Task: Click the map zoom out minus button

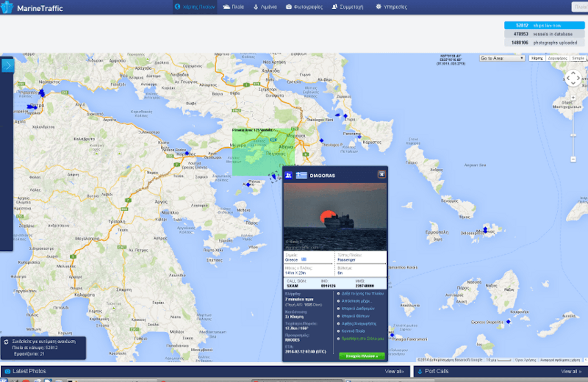Action: [x=573, y=159]
